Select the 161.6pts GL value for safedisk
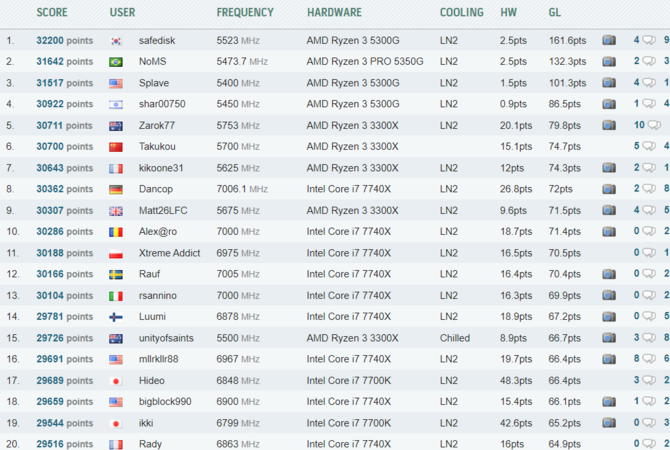The image size is (670, 450). click(x=567, y=41)
